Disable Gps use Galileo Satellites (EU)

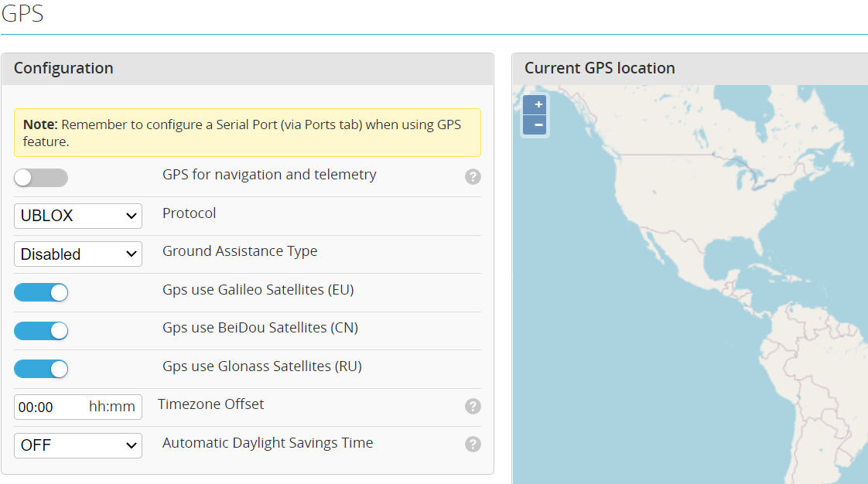point(41,292)
